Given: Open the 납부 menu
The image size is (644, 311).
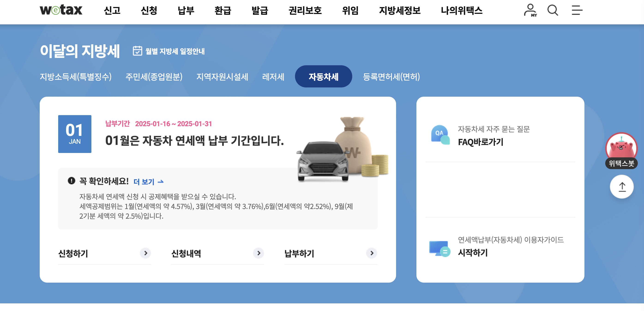Looking at the screenshot, I should point(186,10).
